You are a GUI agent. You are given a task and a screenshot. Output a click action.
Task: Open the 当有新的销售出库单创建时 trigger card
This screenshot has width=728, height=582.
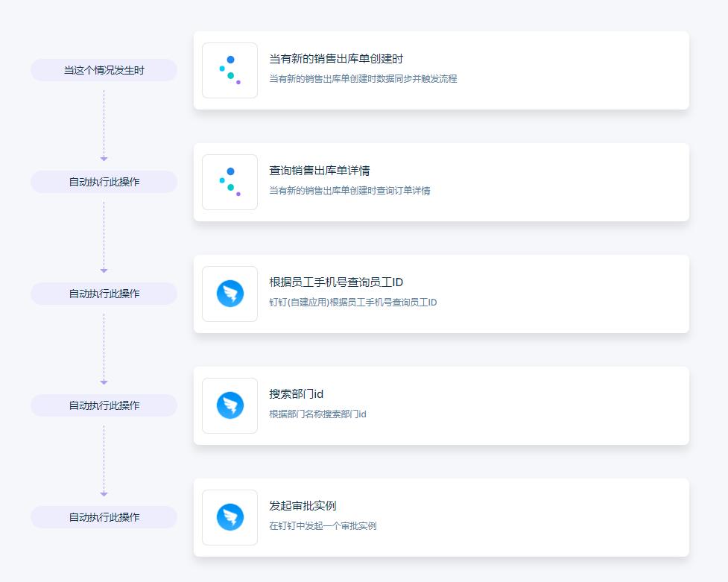click(441, 70)
